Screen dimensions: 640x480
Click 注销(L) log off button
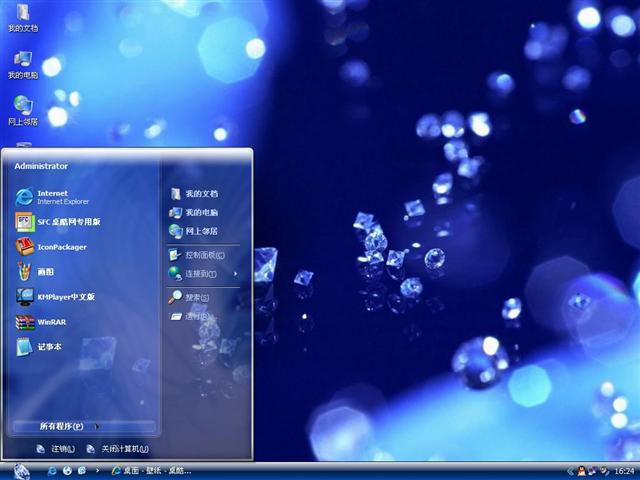coord(56,449)
